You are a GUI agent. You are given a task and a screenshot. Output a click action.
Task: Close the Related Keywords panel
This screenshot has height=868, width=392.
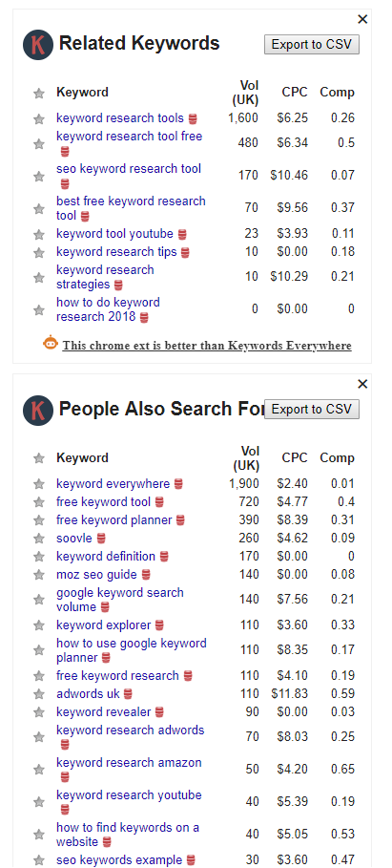(x=362, y=19)
